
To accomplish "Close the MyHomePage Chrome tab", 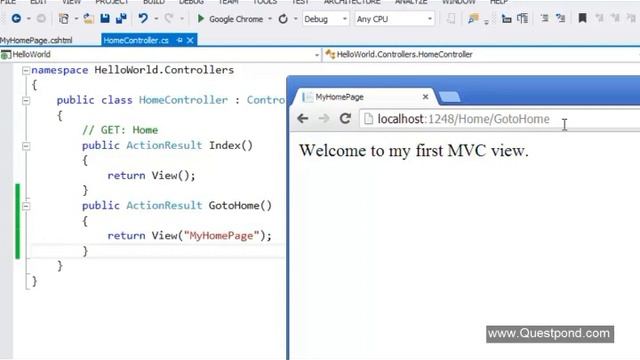I will pos(425,97).
